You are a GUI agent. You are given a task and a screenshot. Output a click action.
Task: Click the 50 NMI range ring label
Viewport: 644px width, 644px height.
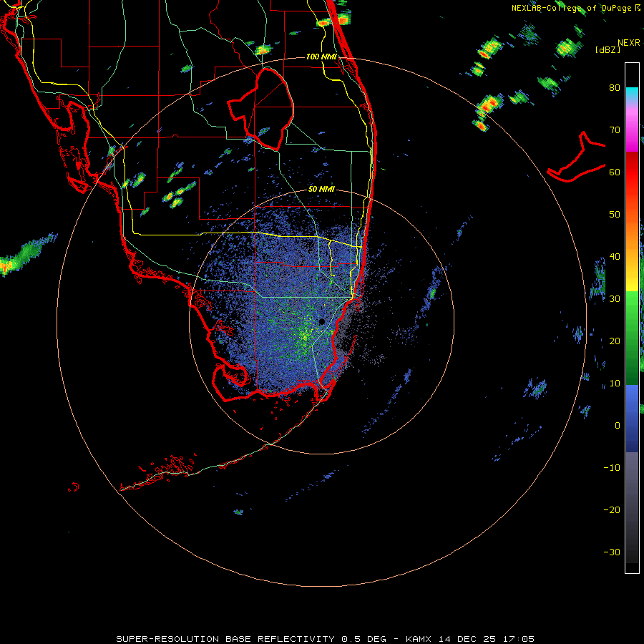pyautogui.click(x=321, y=190)
